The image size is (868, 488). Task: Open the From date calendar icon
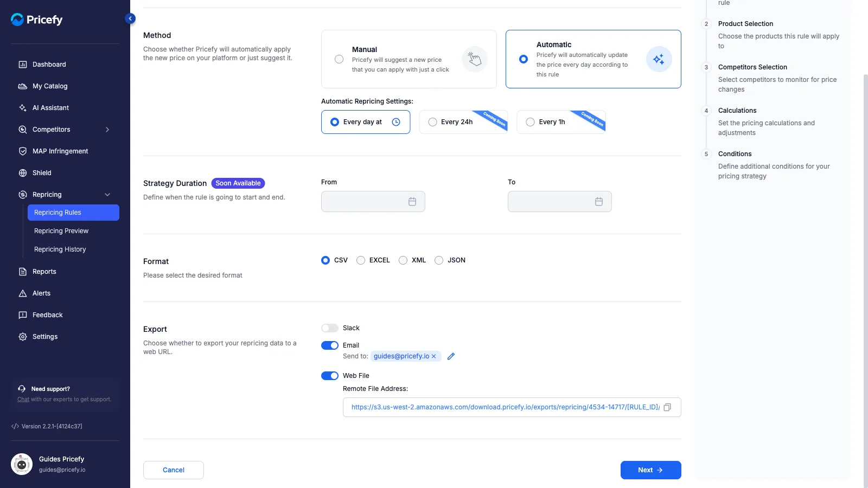(x=412, y=202)
